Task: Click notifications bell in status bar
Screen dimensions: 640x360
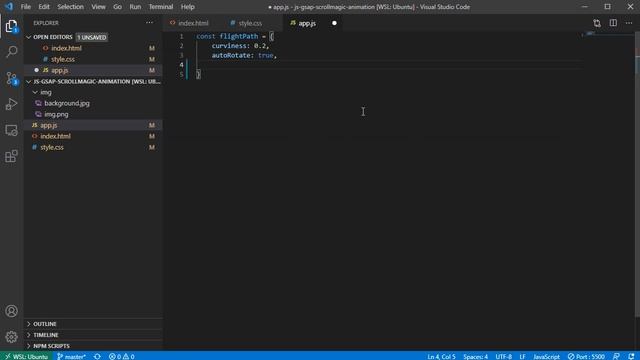Action: (631, 356)
